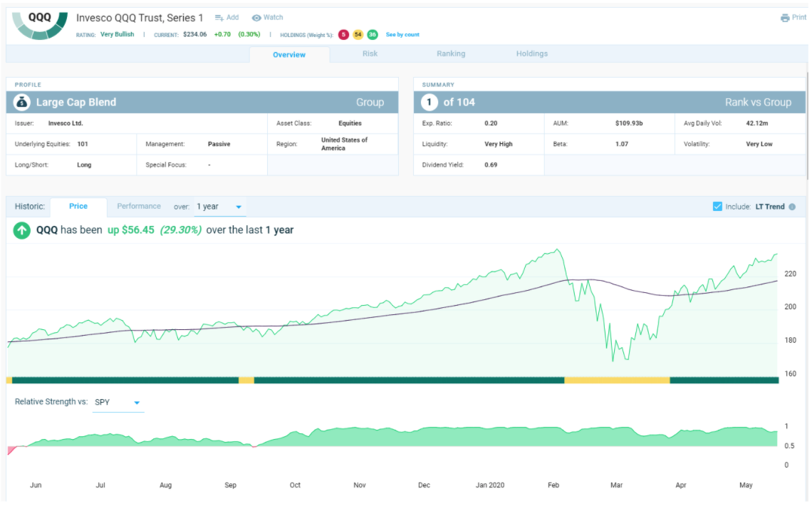Click the green 36 holdings badge
Viewport: 812px width, 511px height.
pos(371,33)
